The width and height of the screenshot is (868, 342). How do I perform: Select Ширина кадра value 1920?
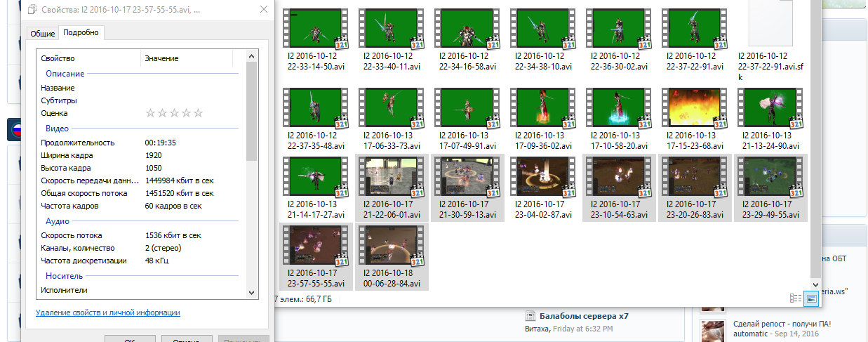[x=153, y=155]
